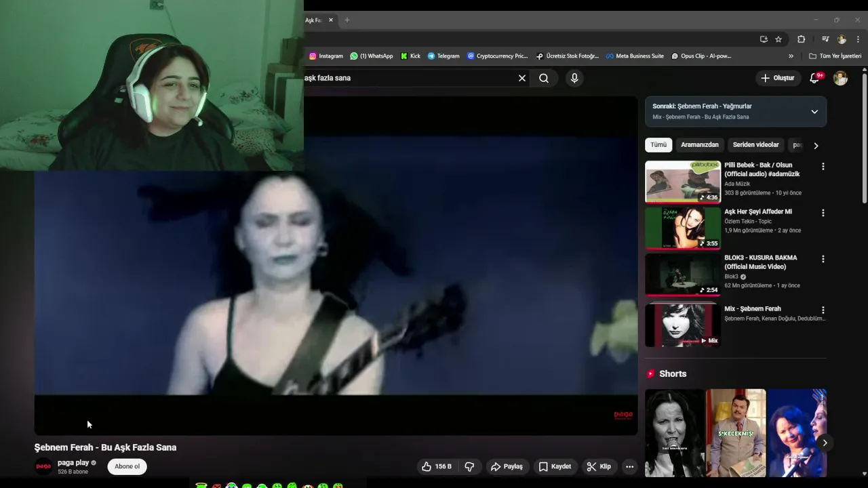Open the Opus Clip bookmark
Viewport: 868px width, 488px height.
701,56
